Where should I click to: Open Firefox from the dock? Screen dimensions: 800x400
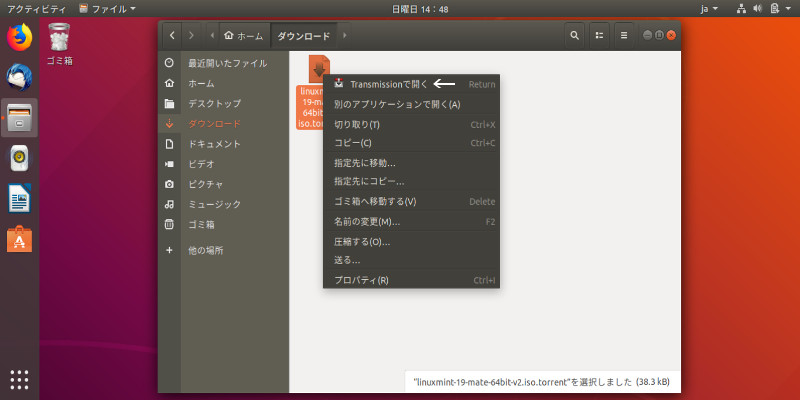click(x=19, y=37)
